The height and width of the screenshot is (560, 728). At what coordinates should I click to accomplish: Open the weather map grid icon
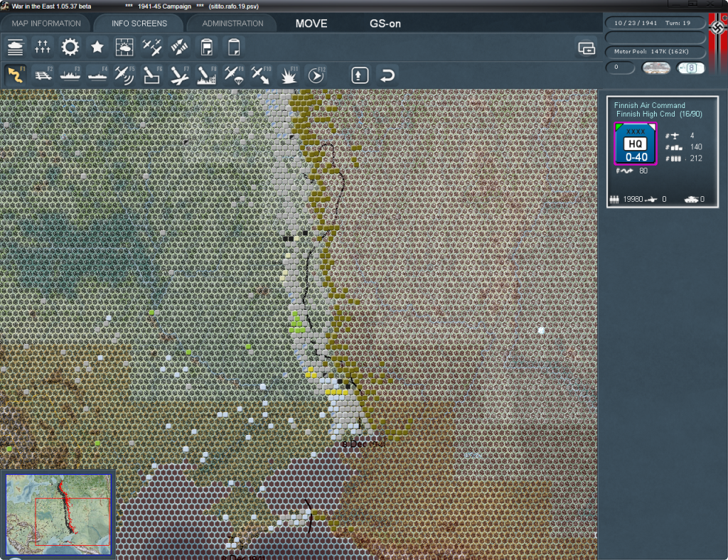coord(124,48)
